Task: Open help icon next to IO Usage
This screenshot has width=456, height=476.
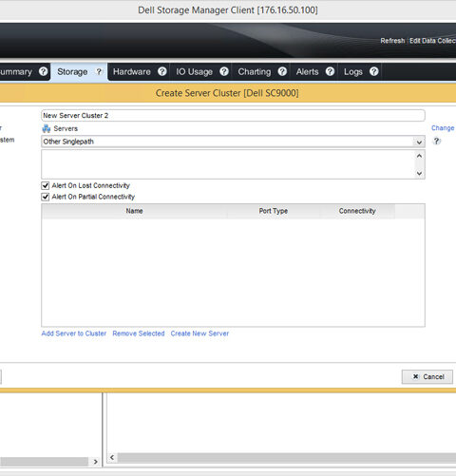Action: (x=224, y=71)
